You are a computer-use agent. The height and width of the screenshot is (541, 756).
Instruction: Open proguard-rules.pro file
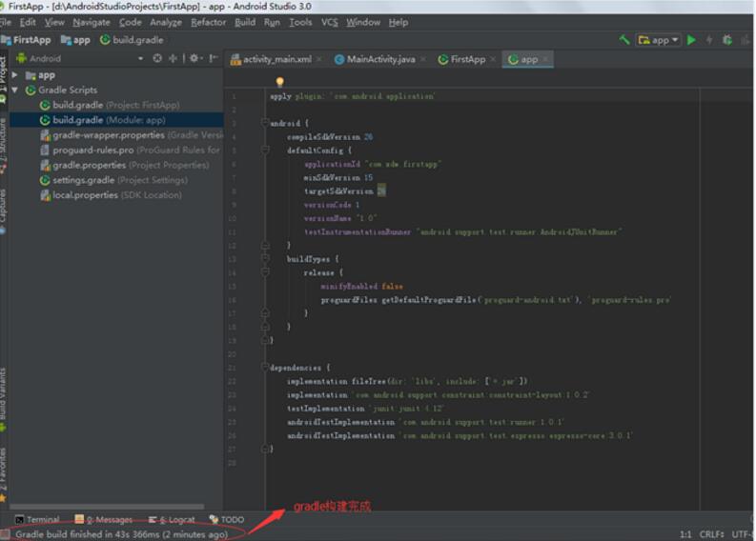coord(131,150)
